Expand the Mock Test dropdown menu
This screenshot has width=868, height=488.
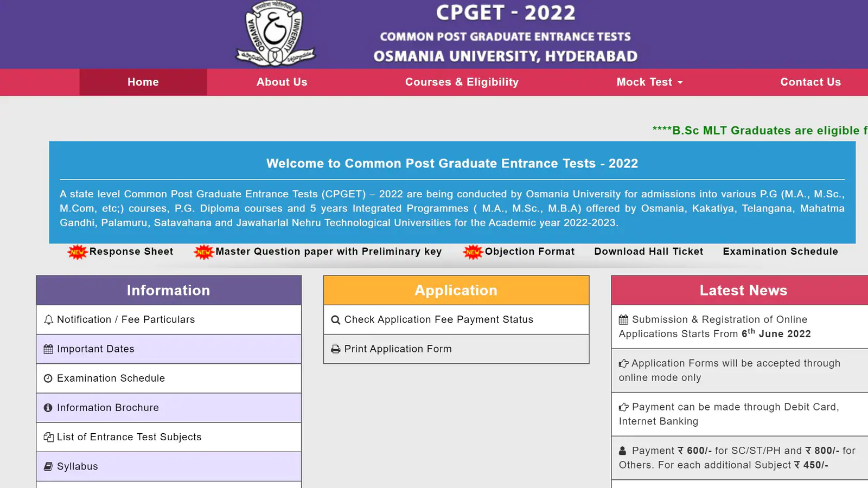click(650, 82)
